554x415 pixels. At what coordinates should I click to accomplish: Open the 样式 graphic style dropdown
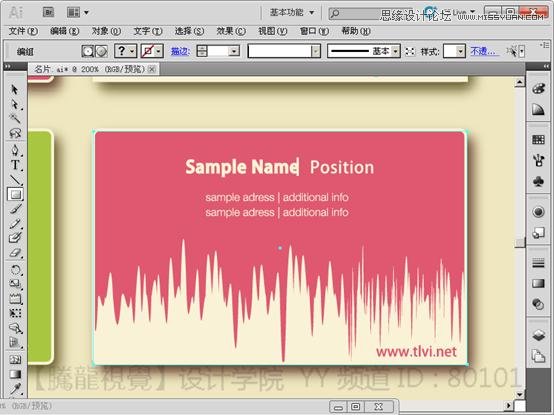[x=460, y=52]
